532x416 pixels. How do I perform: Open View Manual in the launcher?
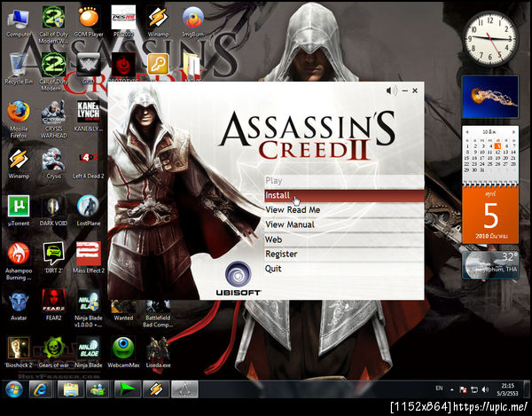tap(344, 224)
